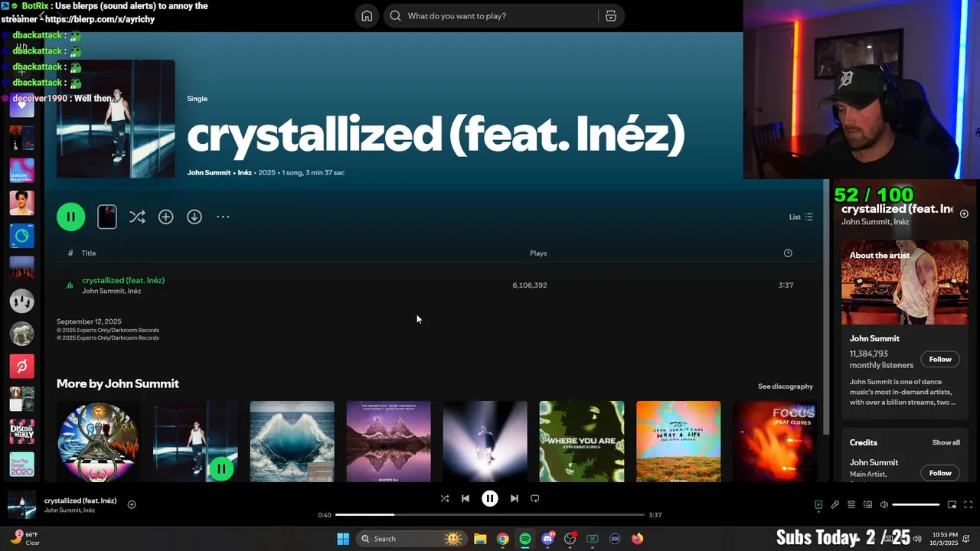Open the Windows Start menu

343,539
